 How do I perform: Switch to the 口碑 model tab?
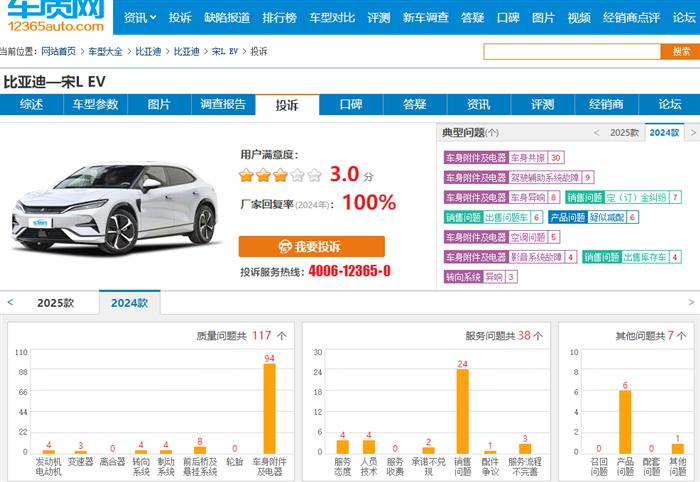[351, 104]
